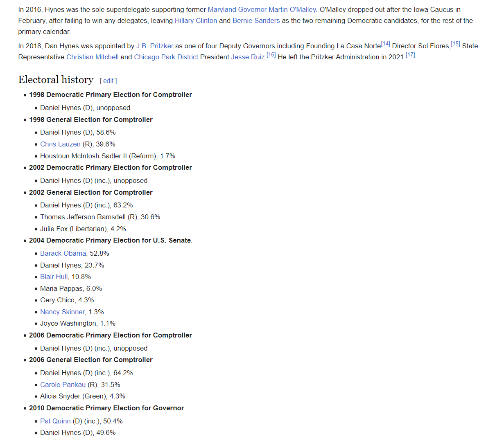Screen dimensions: 504x441
Task: Open the Carole Pankau link
Action: point(63,385)
